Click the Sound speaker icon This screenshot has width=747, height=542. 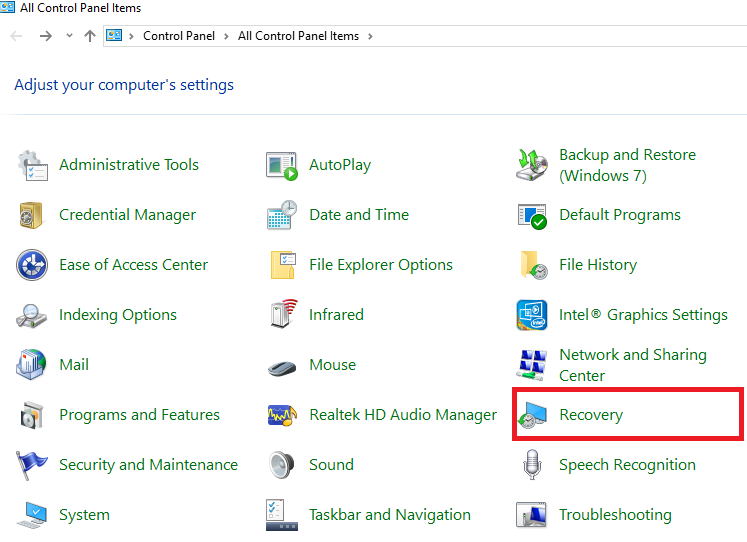282,465
